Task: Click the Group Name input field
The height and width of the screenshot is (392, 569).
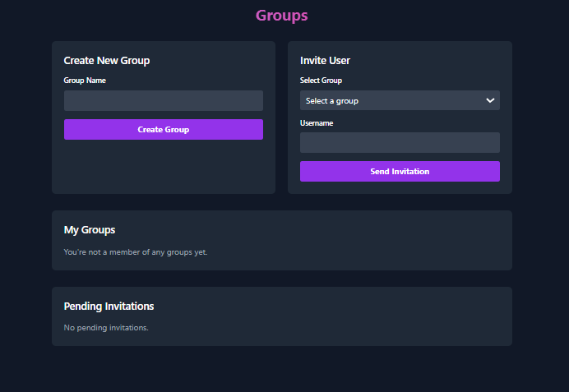Action: click(163, 101)
